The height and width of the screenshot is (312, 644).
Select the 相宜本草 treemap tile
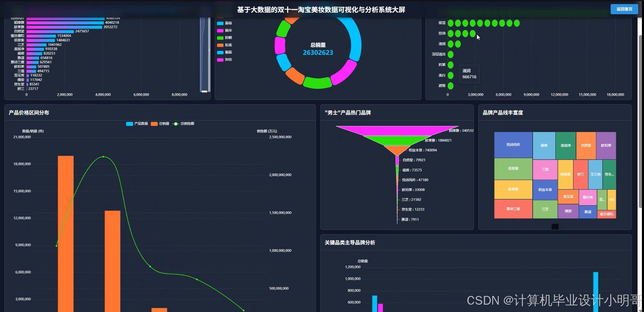[x=545, y=190]
